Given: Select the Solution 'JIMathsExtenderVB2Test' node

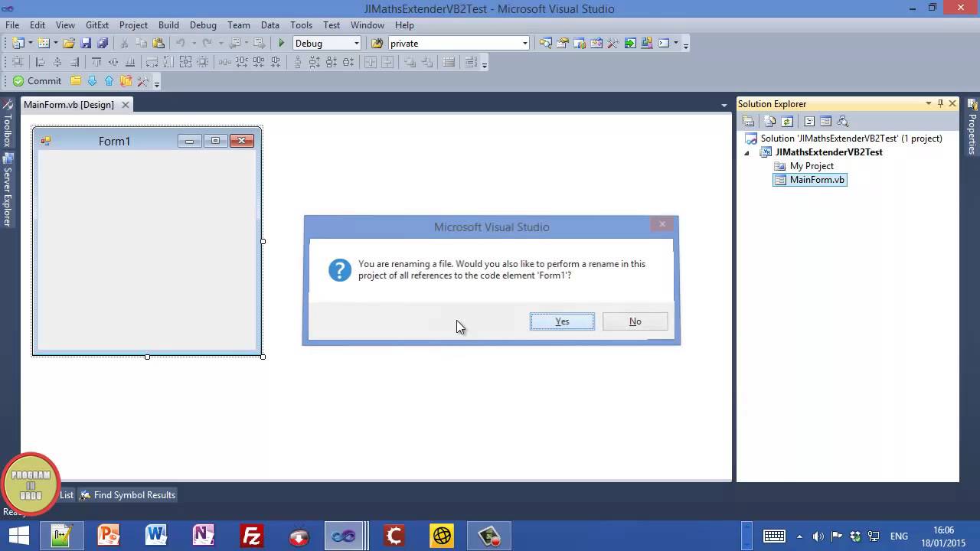Looking at the screenshot, I should point(843,139).
